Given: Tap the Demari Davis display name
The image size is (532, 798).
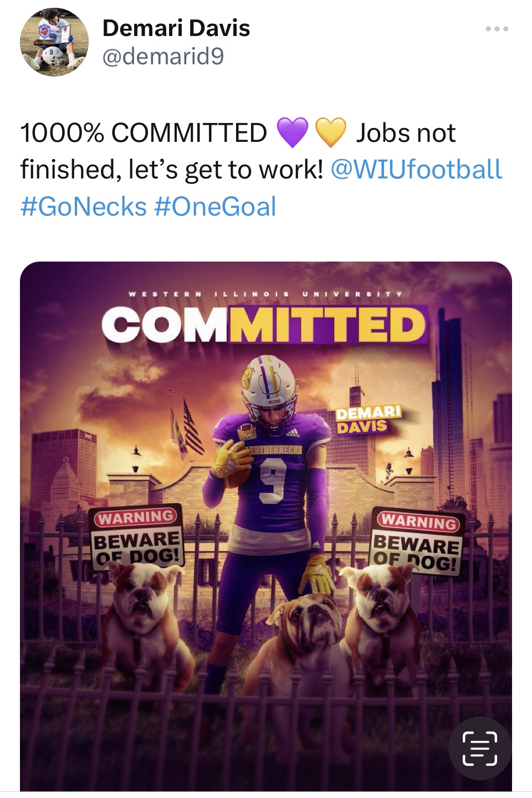Looking at the screenshot, I should (176, 28).
